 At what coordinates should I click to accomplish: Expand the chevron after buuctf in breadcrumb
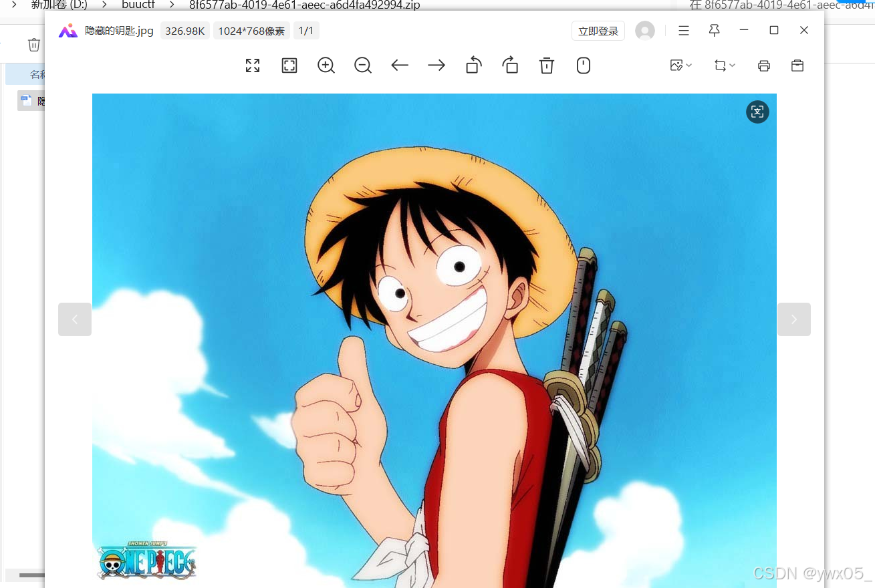172,5
